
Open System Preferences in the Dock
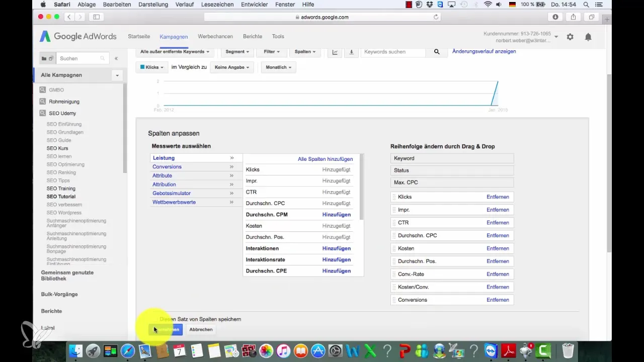335,350
